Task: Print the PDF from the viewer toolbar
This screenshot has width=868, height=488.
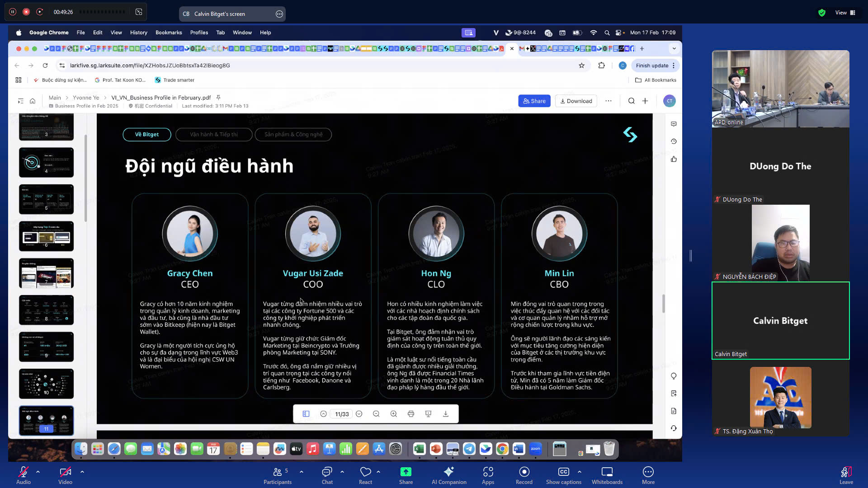Action: click(411, 414)
